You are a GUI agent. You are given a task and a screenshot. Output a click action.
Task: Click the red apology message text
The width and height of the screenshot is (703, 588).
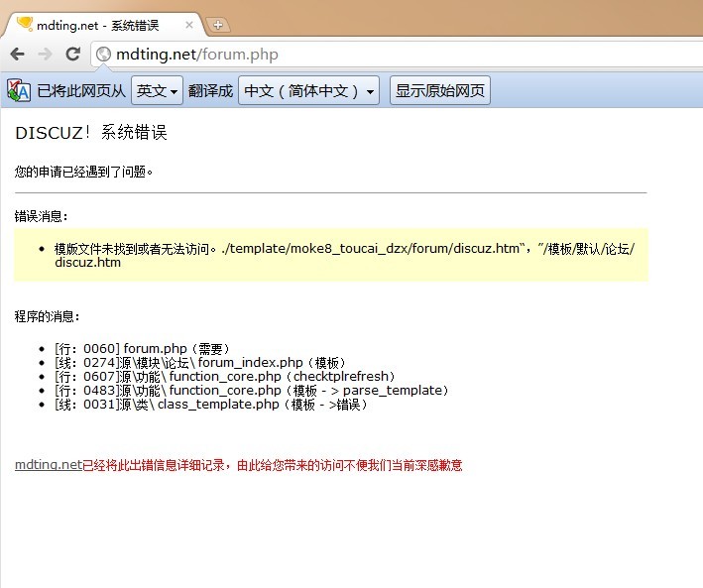[273, 465]
